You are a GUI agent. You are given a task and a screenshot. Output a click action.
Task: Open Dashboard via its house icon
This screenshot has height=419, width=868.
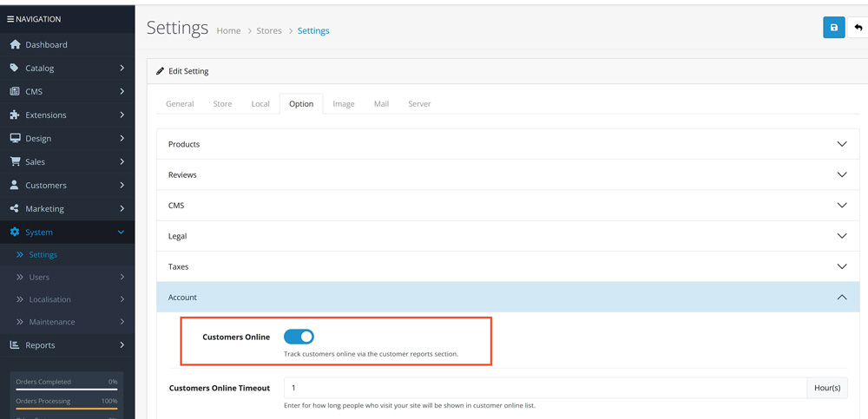click(x=15, y=44)
